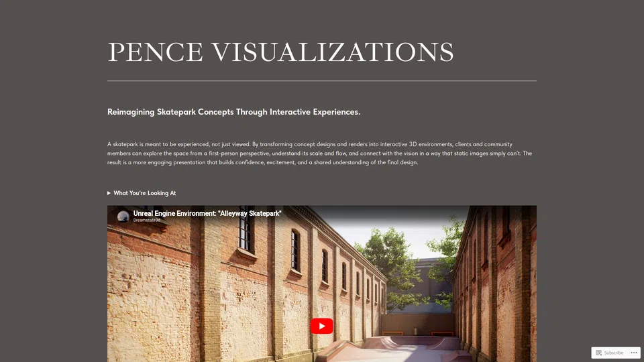Play the Alleyway Skatepark YouTube video

click(321, 326)
